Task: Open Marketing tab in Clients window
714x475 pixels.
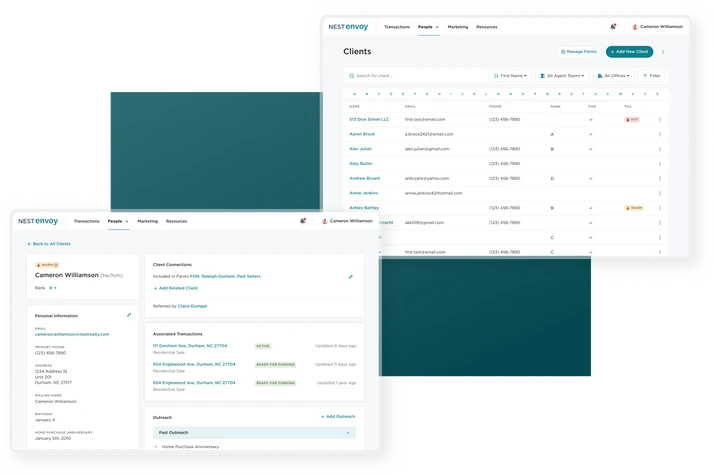Action: [458, 27]
